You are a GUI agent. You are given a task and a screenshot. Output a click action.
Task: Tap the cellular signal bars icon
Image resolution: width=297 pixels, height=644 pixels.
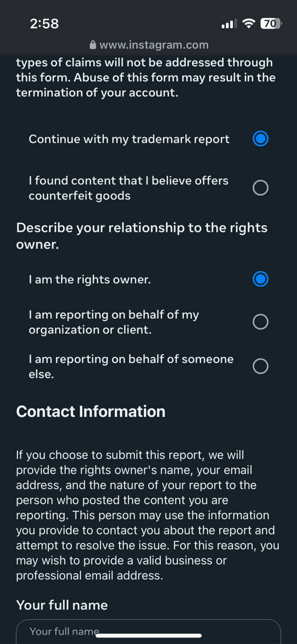[x=229, y=23]
